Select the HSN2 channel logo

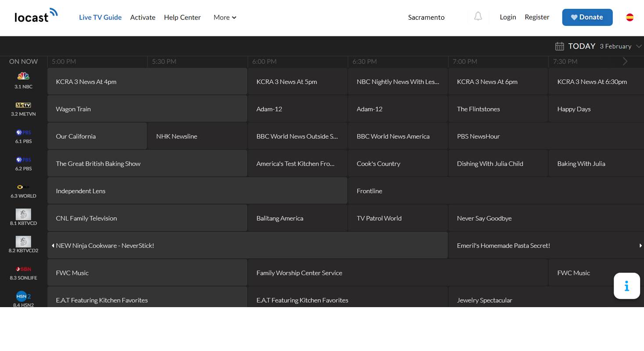point(23,296)
